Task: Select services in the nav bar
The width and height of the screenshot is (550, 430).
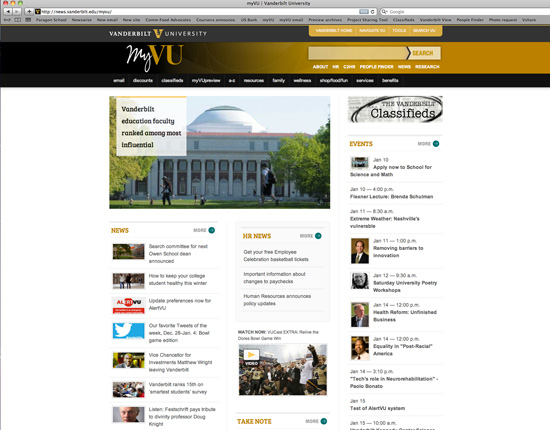Action: point(365,80)
